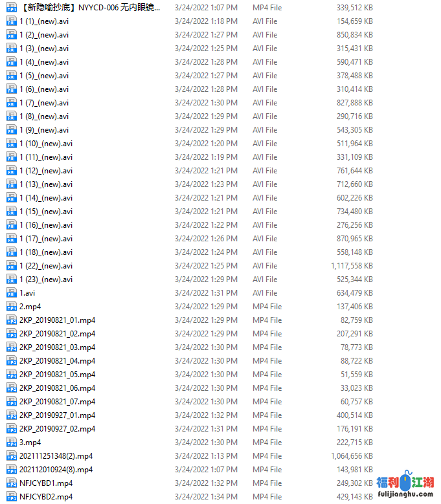Click the file name NFJCYBD2.mp4
This screenshot has height=504, width=441.
coord(46,497)
